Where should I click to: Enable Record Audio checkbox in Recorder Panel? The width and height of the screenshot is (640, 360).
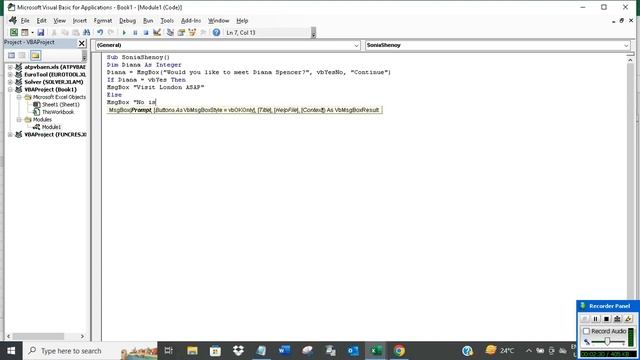[587, 331]
